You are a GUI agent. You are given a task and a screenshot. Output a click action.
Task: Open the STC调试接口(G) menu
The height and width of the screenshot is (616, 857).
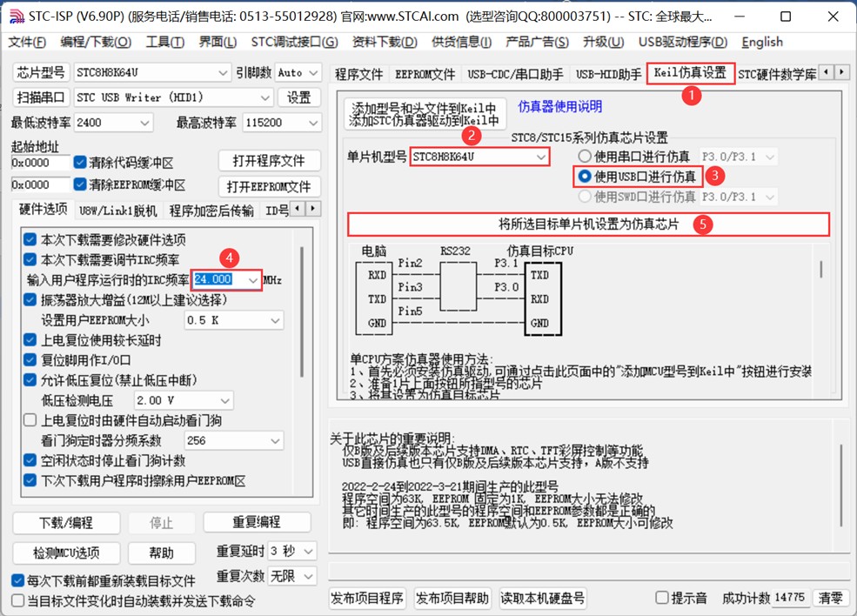(294, 42)
